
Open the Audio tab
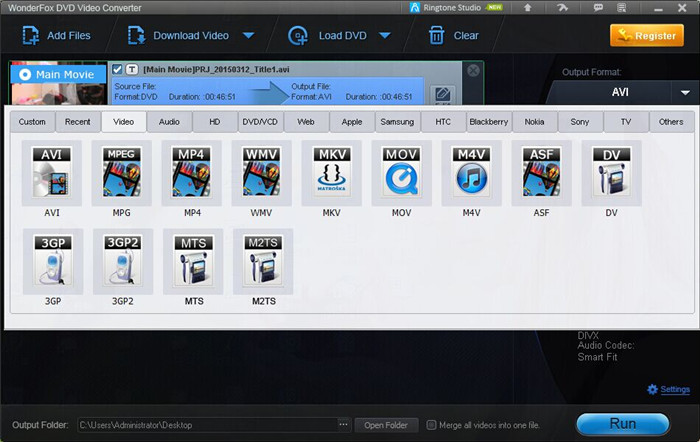coord(169,122)
